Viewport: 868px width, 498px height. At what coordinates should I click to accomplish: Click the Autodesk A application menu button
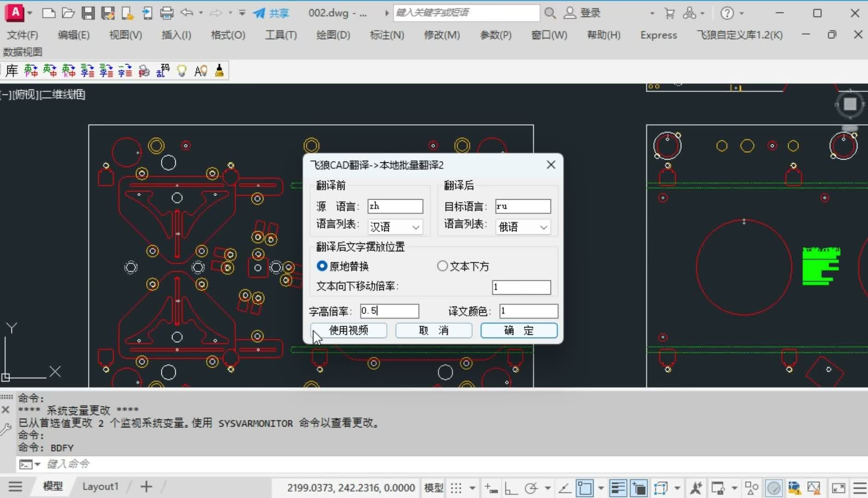pyautogui.click(x=15, y=12)
